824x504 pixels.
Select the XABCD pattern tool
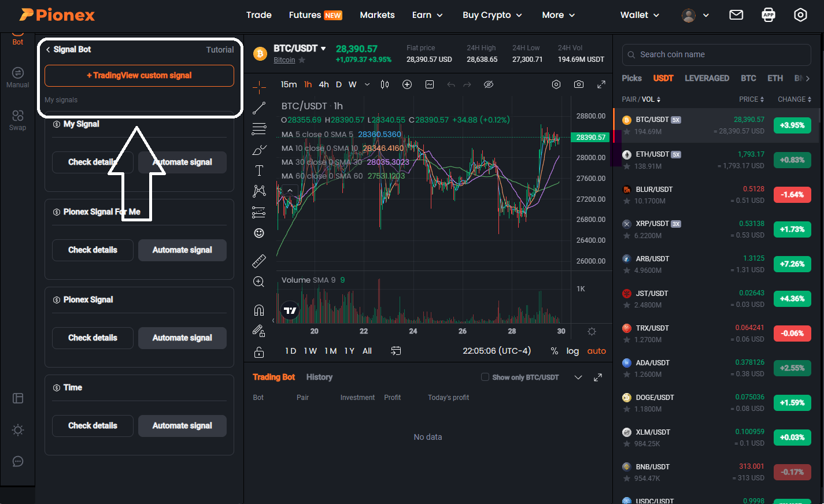coord(258,191)
